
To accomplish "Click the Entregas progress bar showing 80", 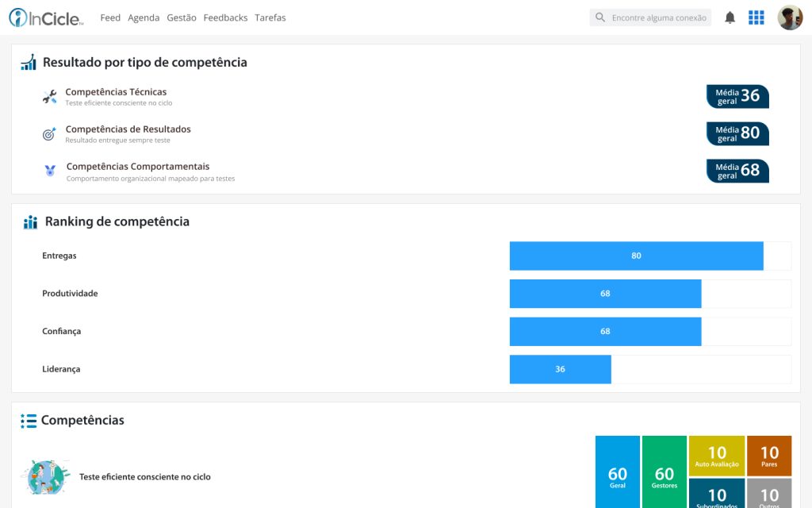I will 636,256.
